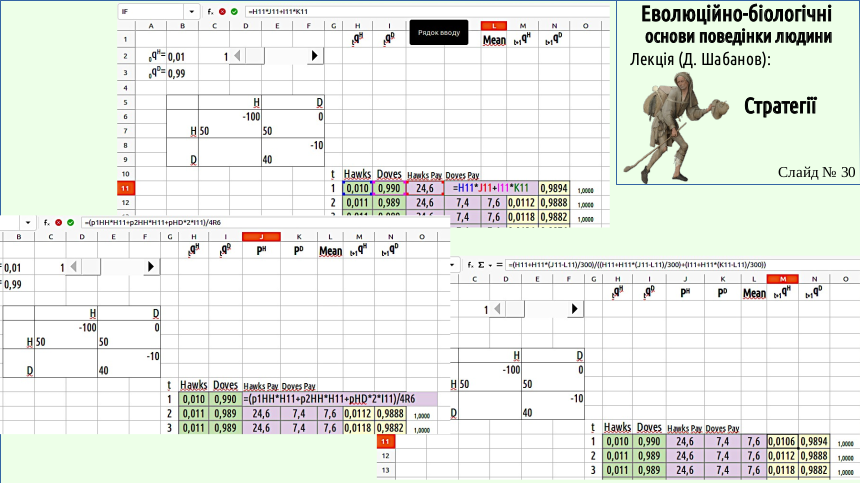The image size is (860, 483).
Task: Open Function Wizard icon in top formula bar
Action: tap(210, 11)
